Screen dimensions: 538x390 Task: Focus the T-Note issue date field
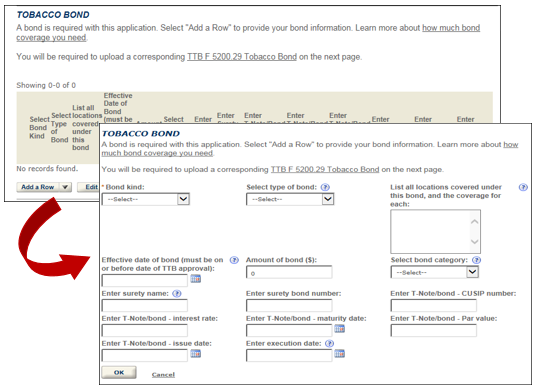click(145, 355)
